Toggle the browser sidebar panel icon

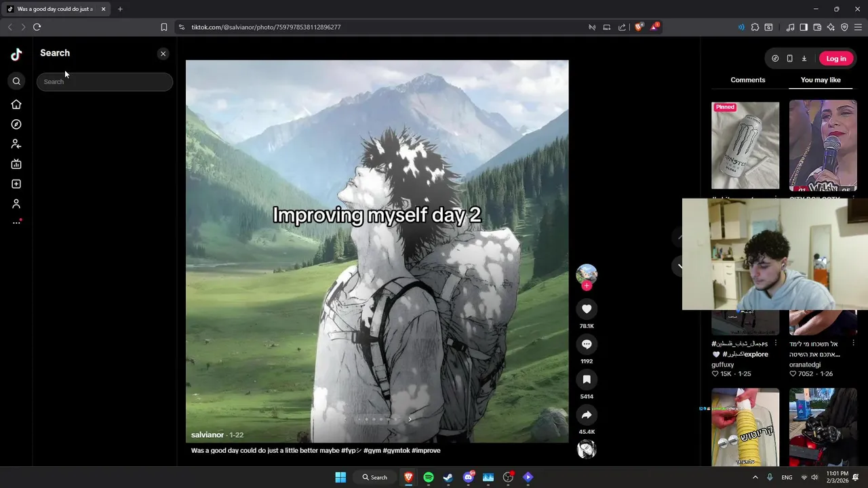[x=804, y=27]
